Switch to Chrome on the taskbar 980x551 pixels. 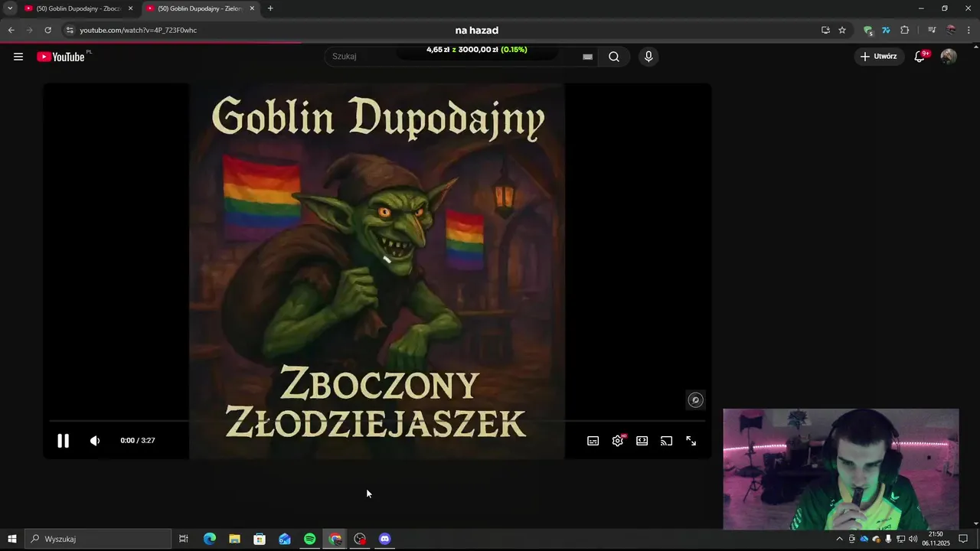[x=335, y=540]
